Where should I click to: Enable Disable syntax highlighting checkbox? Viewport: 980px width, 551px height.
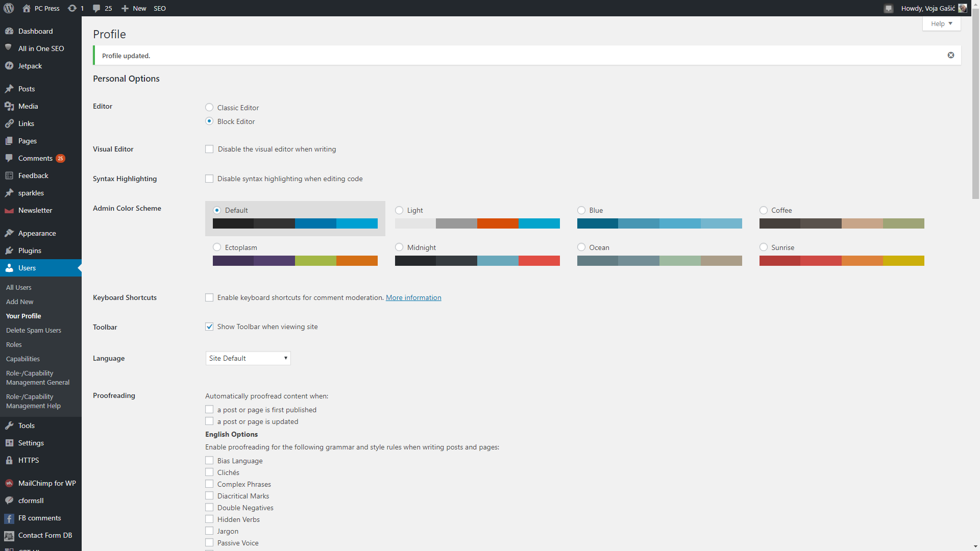pyautogui.click(x=209, y=179)
